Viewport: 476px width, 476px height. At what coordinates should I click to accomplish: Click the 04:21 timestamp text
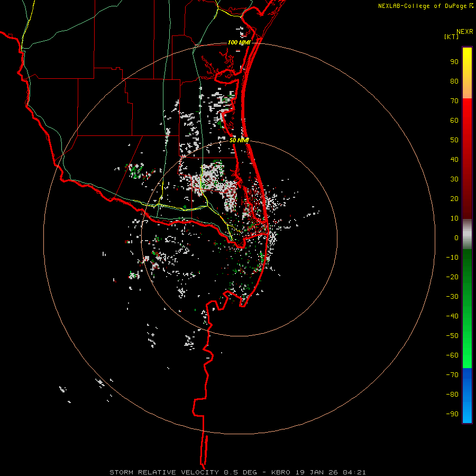tap(354, 472)
